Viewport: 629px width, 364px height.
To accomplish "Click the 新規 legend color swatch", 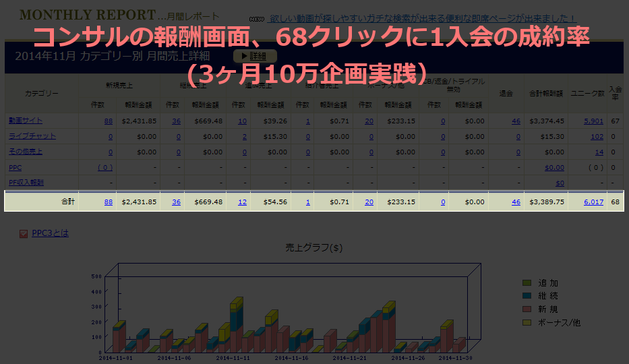I will click(527, 309).
